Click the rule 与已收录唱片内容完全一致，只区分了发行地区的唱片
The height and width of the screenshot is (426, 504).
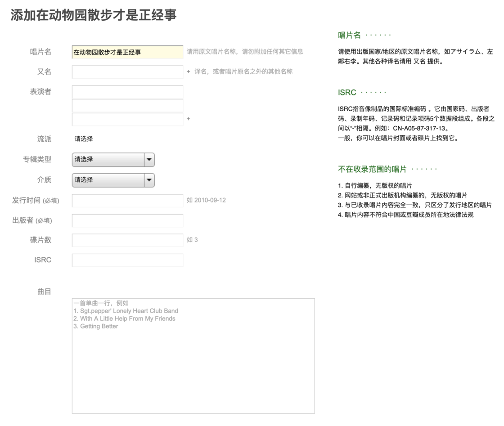(414, 205)
